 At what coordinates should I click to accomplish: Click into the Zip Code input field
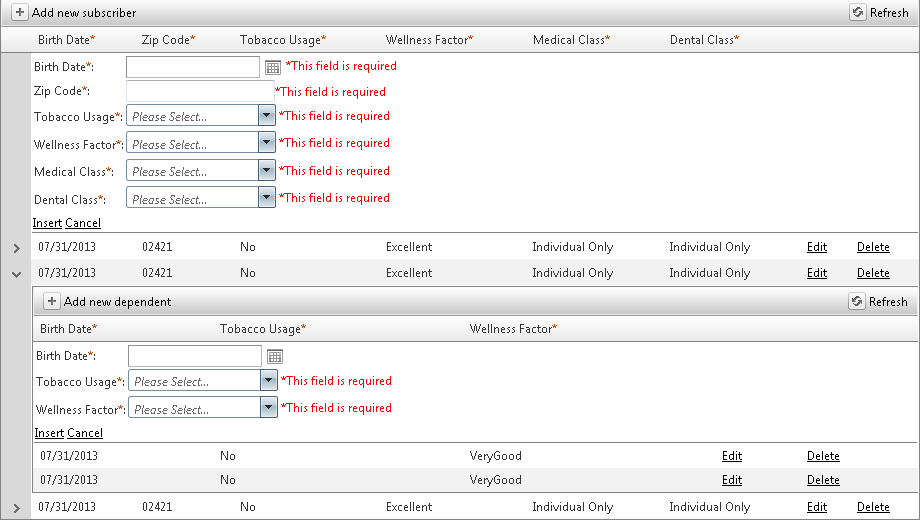point(199,92)
